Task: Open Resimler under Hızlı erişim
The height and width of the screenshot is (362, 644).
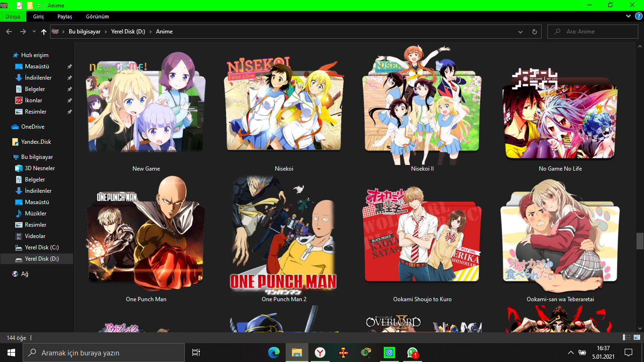Action: coord(35,112)
